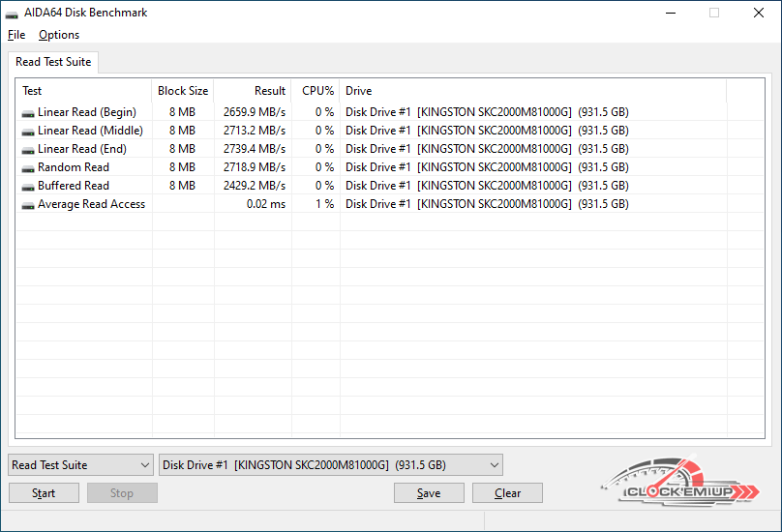Click the Linear Read (Middle) drive icon

click(28, 132)
